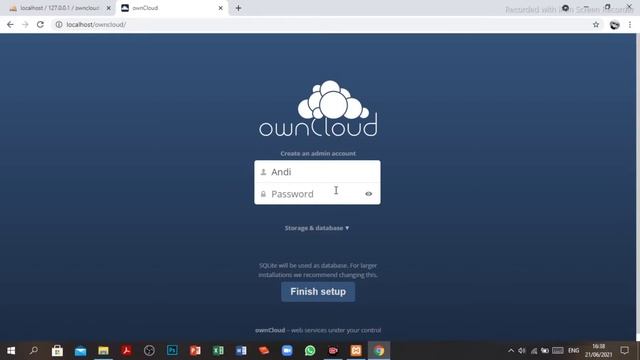This screenshot has height=360, width=640.
Task: Open the red screen recorder taskbar icon
Action: tap(333, 351)
